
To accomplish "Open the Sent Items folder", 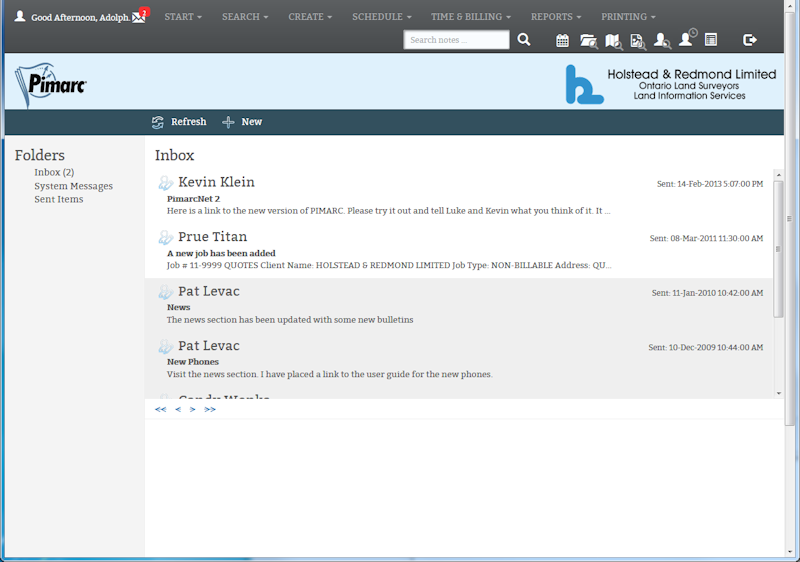I will [x=59, y=199].
